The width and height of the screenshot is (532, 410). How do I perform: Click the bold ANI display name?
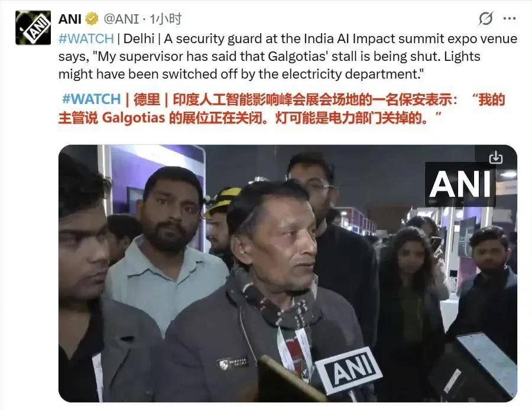(70, 19)
